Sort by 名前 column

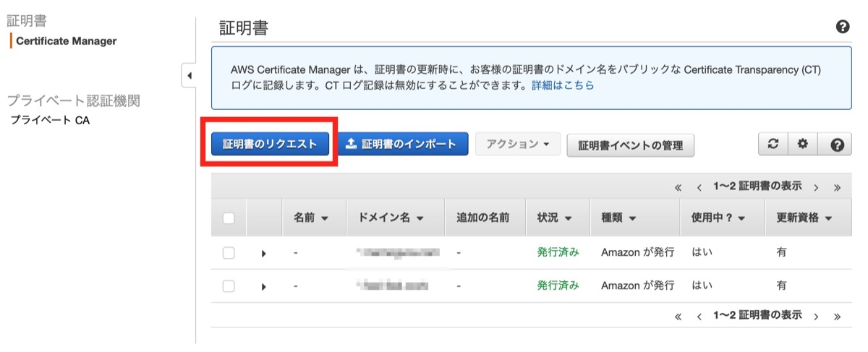tap(311, 218)
